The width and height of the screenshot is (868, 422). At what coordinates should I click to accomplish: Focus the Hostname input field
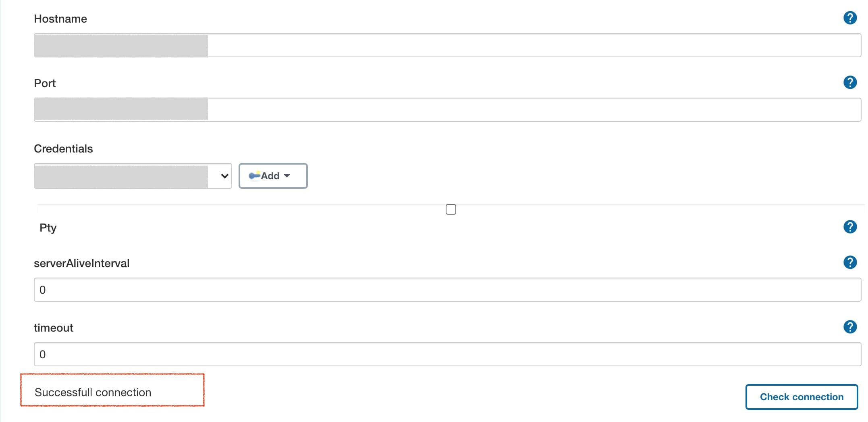[x=447, y=45]
